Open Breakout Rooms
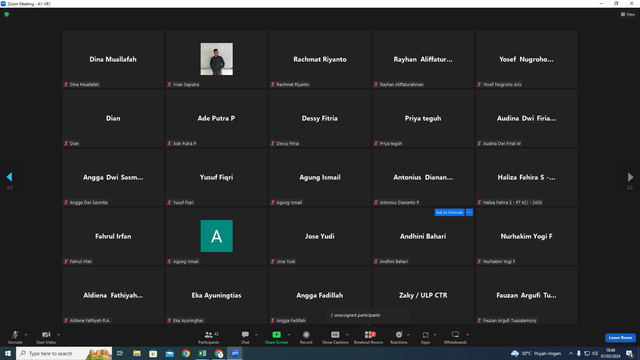Screen dimensions: 640x360 pos(369,337)
